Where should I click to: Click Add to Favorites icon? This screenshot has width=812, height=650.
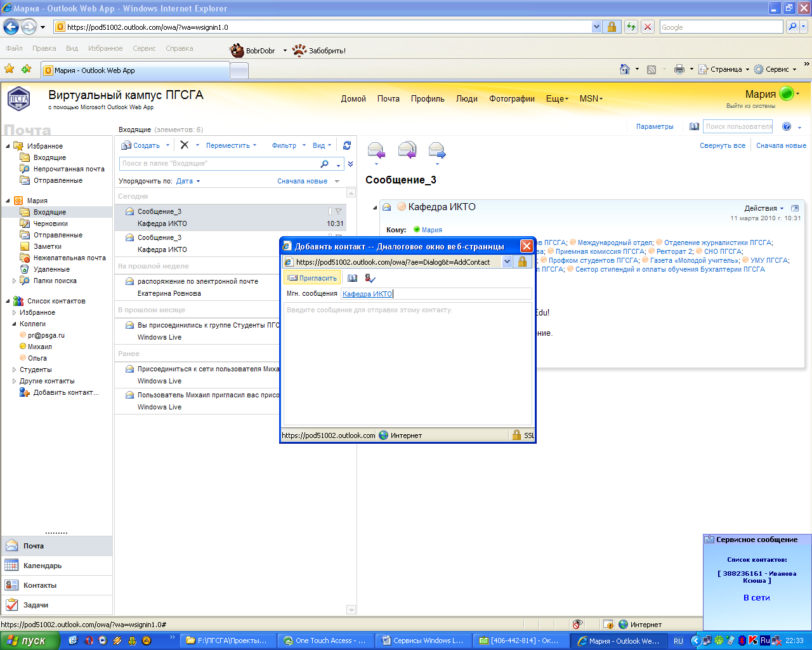click(x=26, y=69)
